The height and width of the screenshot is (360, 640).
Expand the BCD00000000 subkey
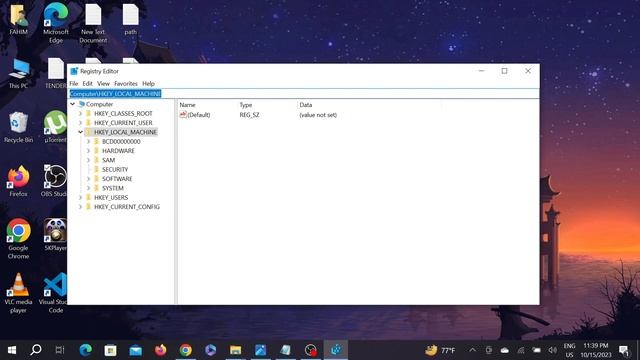tap(88, 142)
